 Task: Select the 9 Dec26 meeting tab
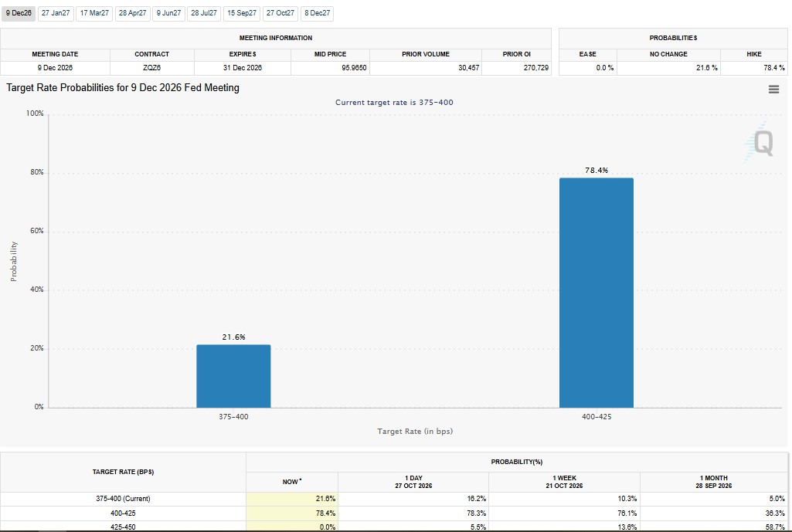[19, 13]
